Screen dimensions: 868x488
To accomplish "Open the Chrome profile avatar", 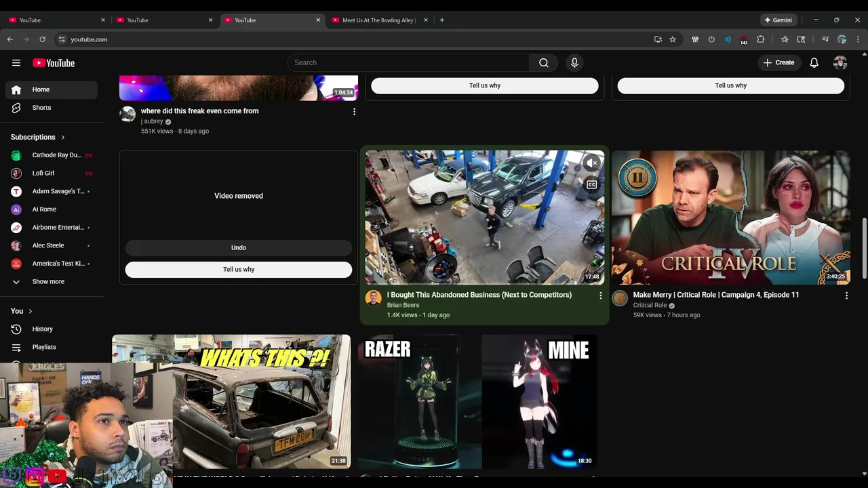I will click(x=842, y=39).
